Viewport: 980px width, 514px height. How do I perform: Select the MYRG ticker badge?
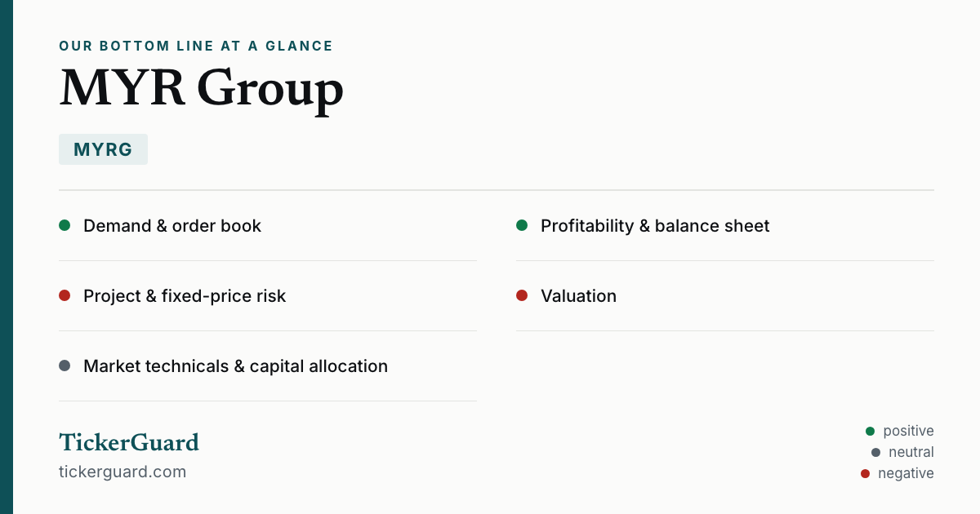tap(103, 149)
